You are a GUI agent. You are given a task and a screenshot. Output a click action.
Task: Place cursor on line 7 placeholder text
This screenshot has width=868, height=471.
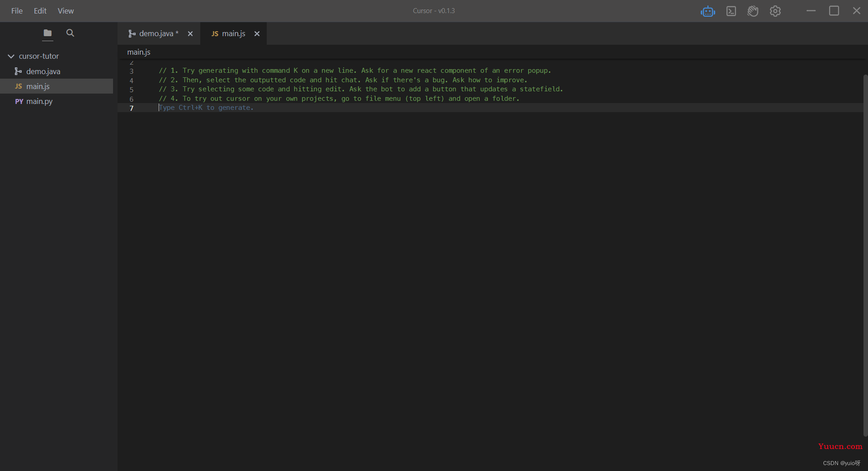pyautogui.click(x=206, y=108)
